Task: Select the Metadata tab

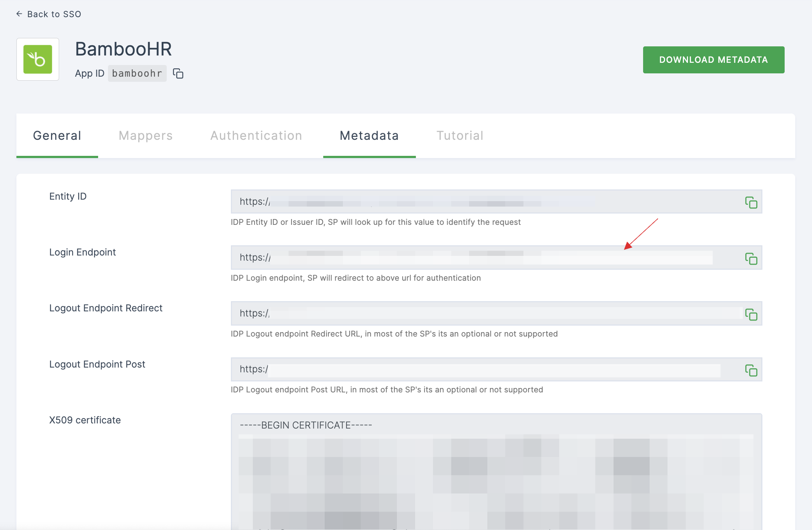Action: (x=369, y=136)
